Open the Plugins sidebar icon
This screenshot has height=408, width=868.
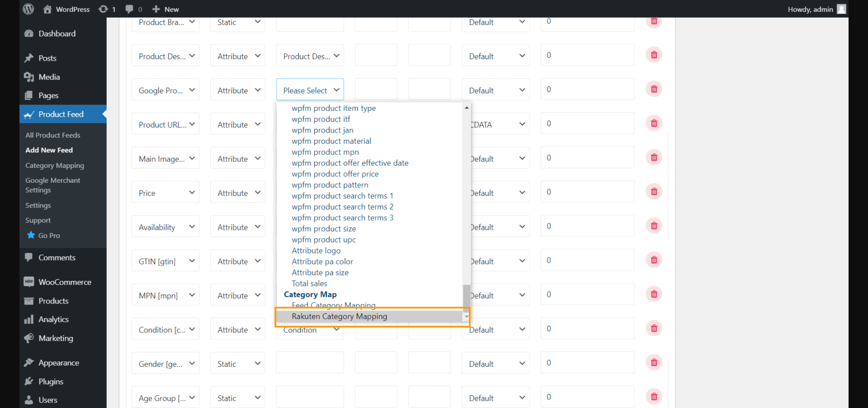pos(29,381)
